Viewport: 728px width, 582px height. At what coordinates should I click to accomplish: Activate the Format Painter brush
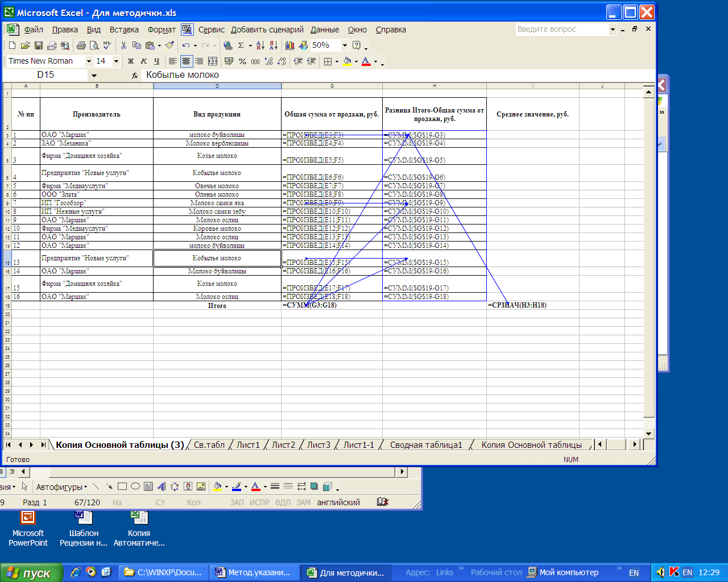tap(169, 45)
